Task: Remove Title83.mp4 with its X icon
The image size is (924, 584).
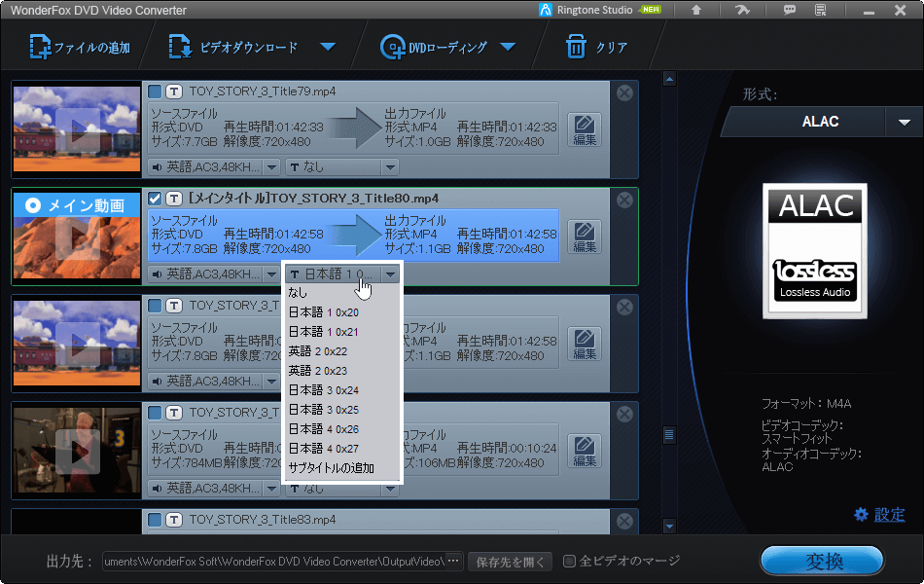Action: (624, 521)
